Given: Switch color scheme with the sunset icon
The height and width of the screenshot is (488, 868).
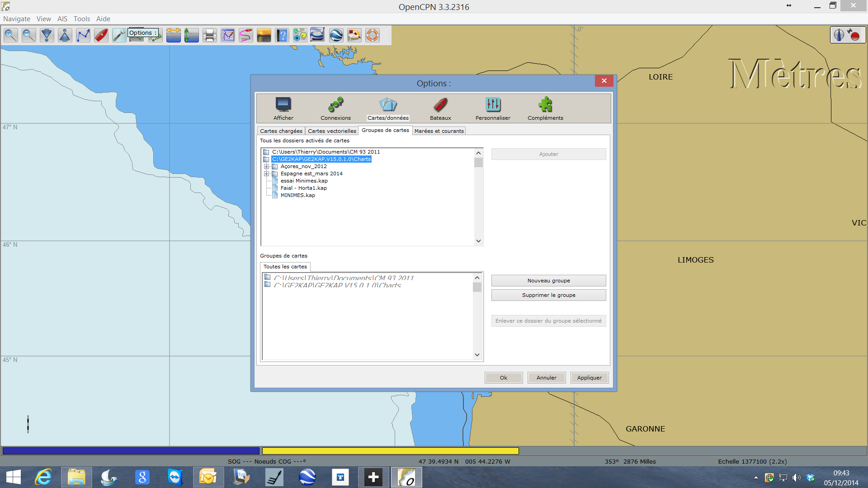Looking at the screenshot, I should click(x=264, y=35).
